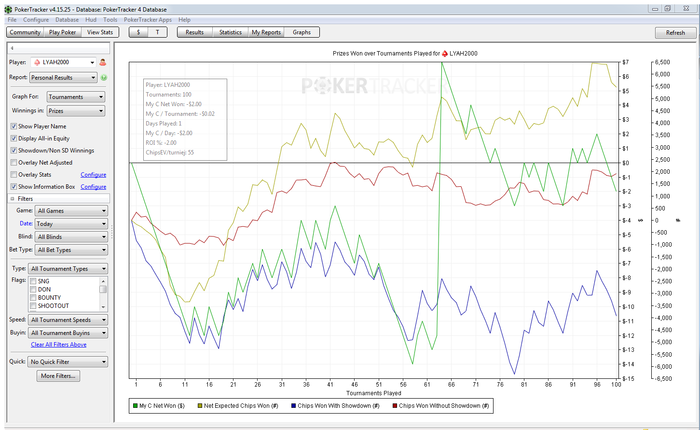Open the PokerTracker Apps menu
This screenshot has width=700, height=430.
[x=148, y=20]
